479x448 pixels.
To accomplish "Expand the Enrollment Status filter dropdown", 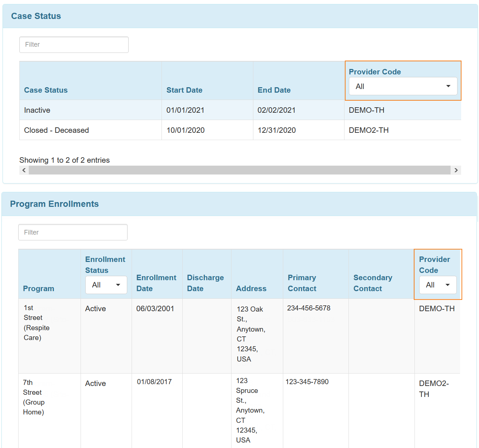I will coord(106,285).
